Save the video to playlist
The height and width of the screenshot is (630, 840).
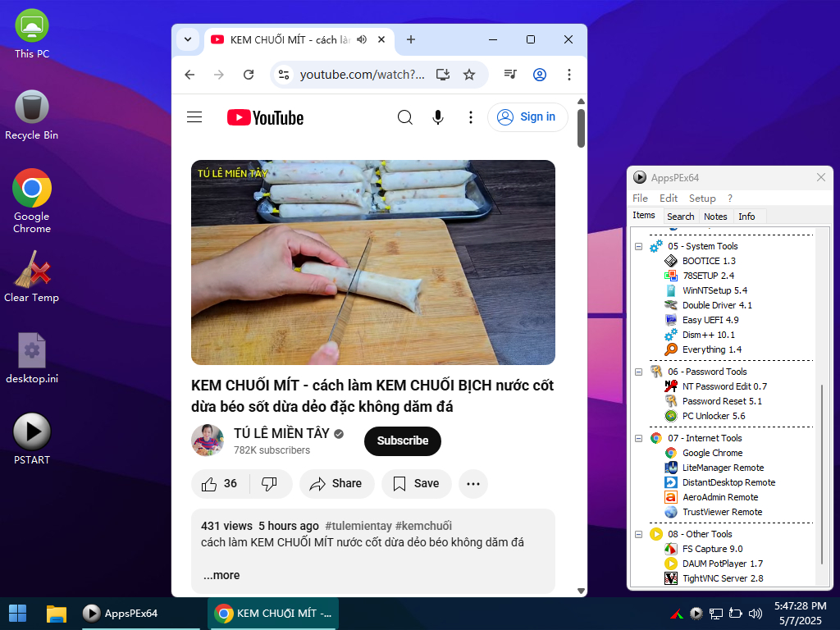click(416, 484)
